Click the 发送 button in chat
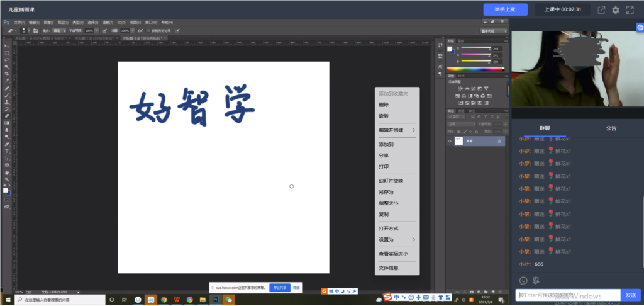644x306 pixels. pos(630,295)
